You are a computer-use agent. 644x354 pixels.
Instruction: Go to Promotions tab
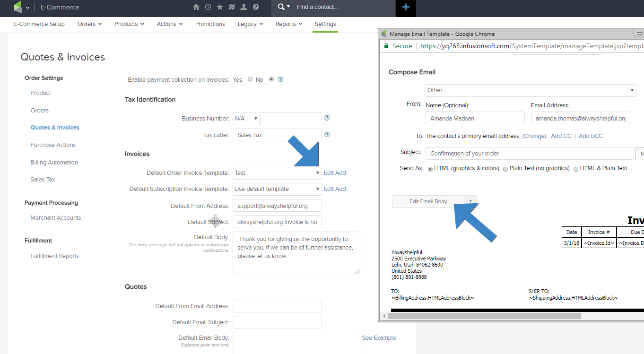pos(210,24)
